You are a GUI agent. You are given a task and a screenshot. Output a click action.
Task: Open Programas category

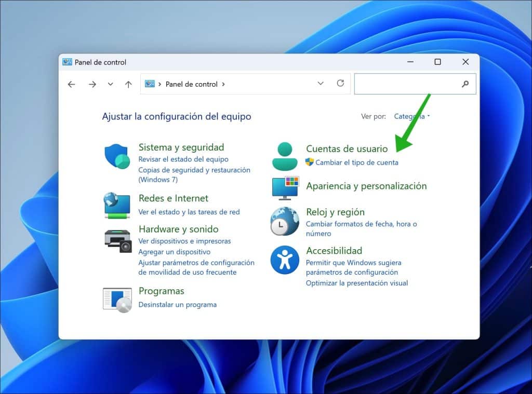pyautogui.click(x=162, y=291)
